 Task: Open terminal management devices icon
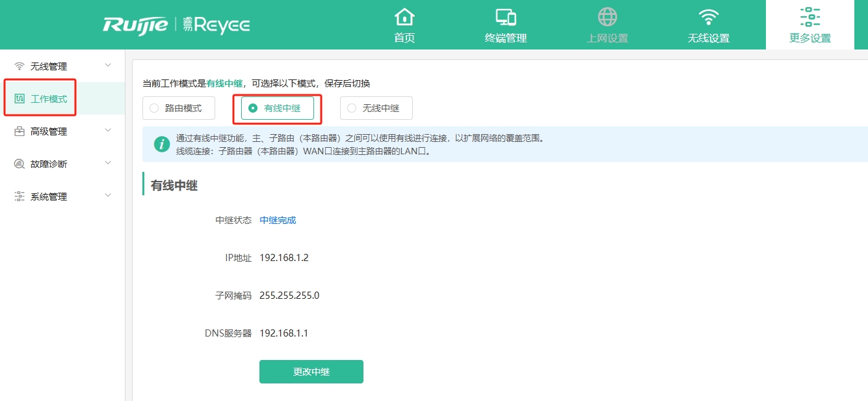pyautogui.click(x=506, y=17)
